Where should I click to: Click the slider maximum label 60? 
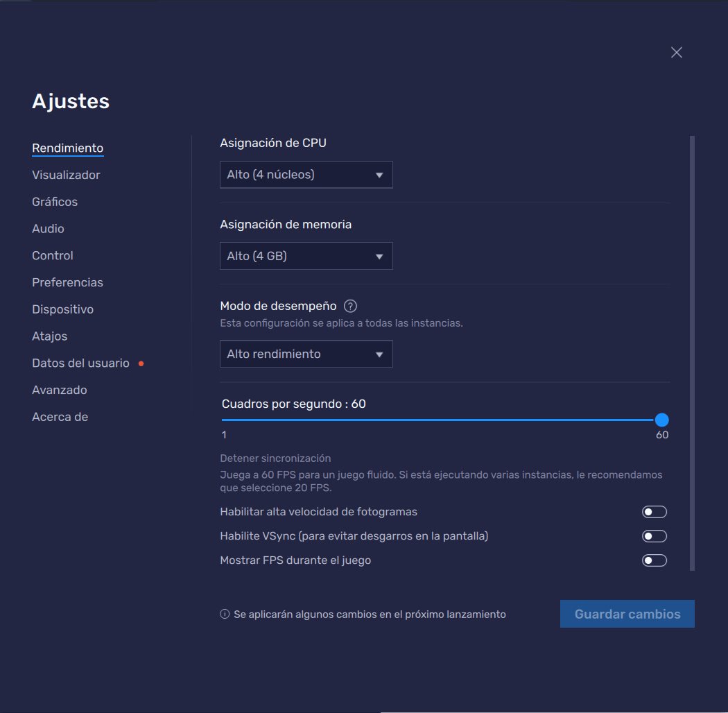662,436
